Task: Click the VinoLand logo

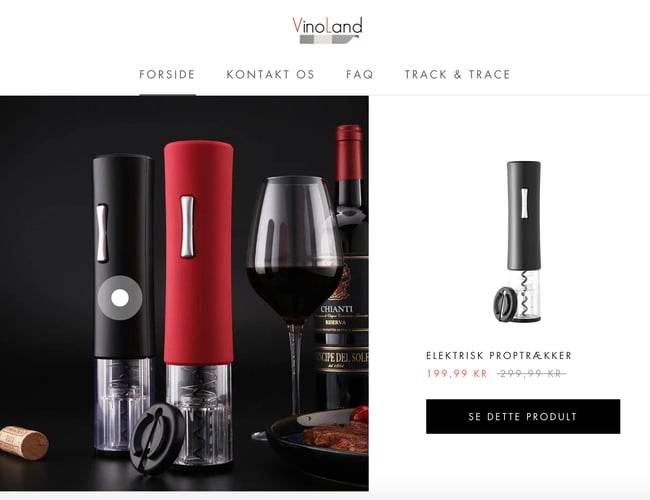Action: (327, 30)
